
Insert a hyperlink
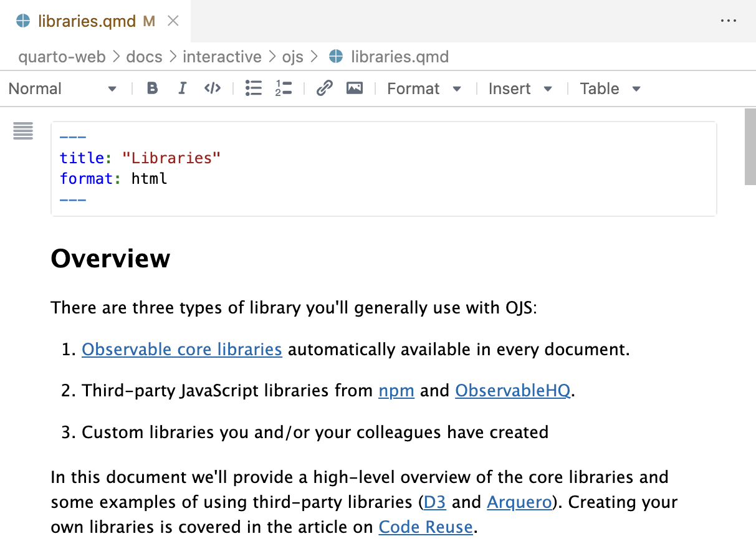click(x=323, y=88)
